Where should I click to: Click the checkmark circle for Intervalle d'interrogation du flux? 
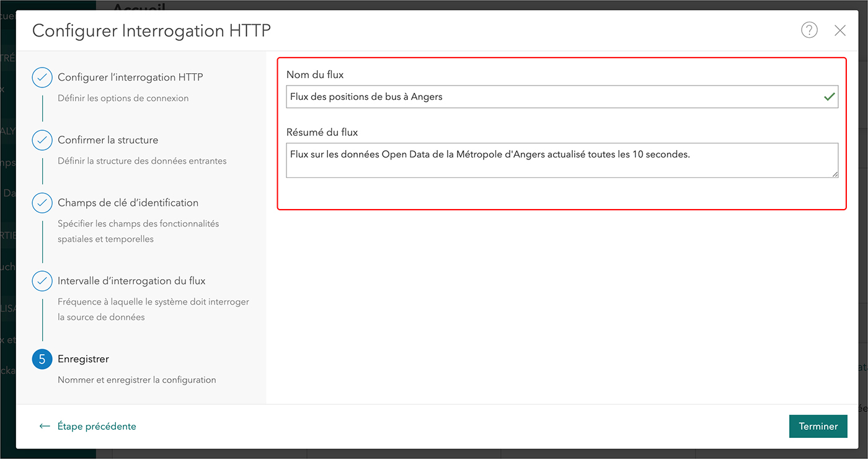[x=42, y=281]
